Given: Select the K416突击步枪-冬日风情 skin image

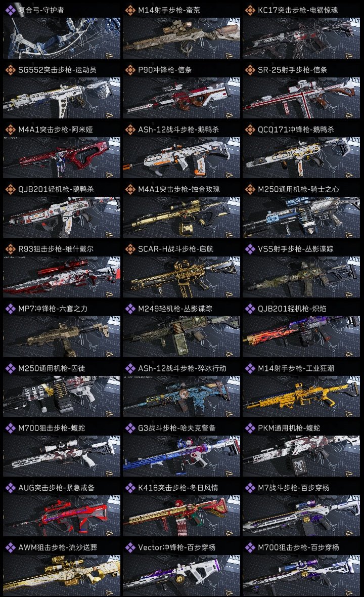Looking at the screenshot, I should pos(181,516).
